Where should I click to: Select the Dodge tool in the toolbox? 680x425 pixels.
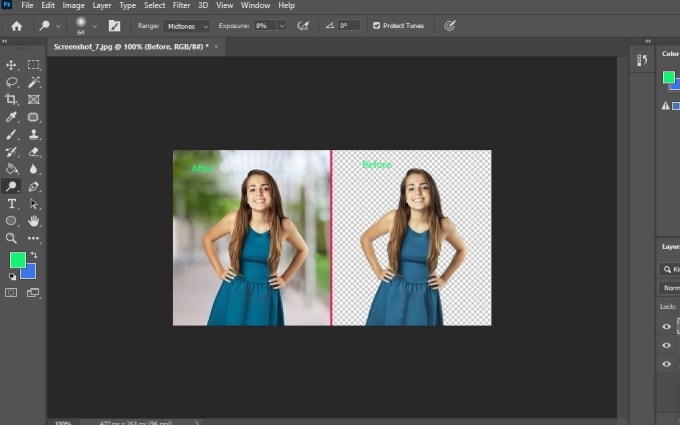click(11, 186)
